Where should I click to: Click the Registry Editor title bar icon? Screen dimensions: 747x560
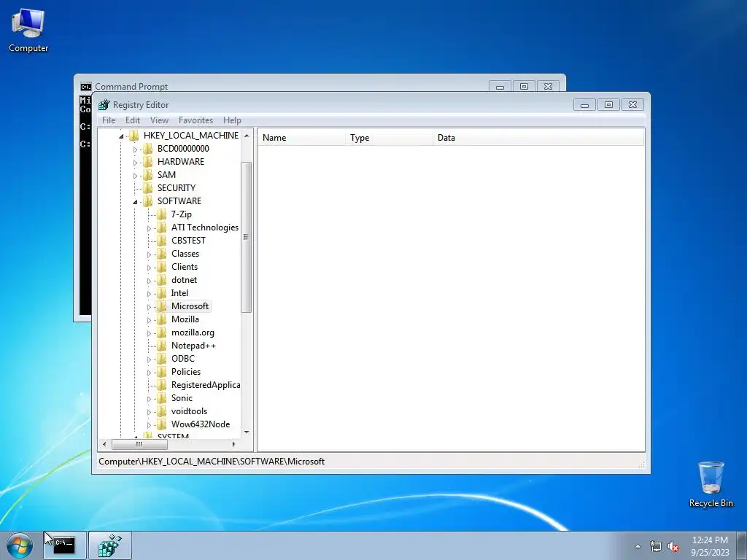[104, 105]
